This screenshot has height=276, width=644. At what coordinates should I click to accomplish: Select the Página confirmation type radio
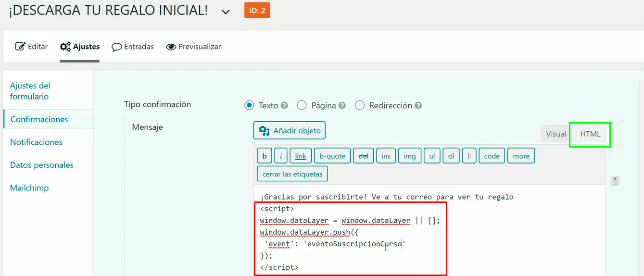pos(302,105)
